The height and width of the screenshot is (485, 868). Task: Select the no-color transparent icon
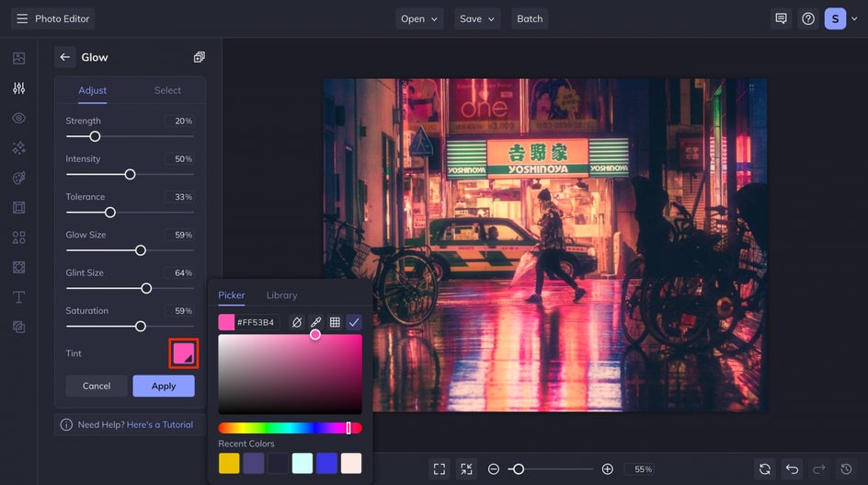pyautogui.click(x=296, y=322)
